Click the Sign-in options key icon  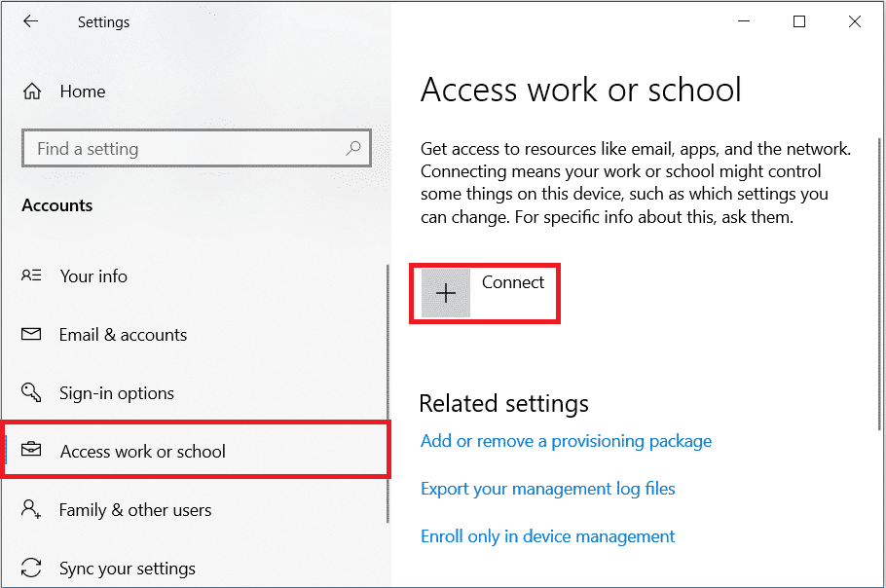tap(31, 392)
